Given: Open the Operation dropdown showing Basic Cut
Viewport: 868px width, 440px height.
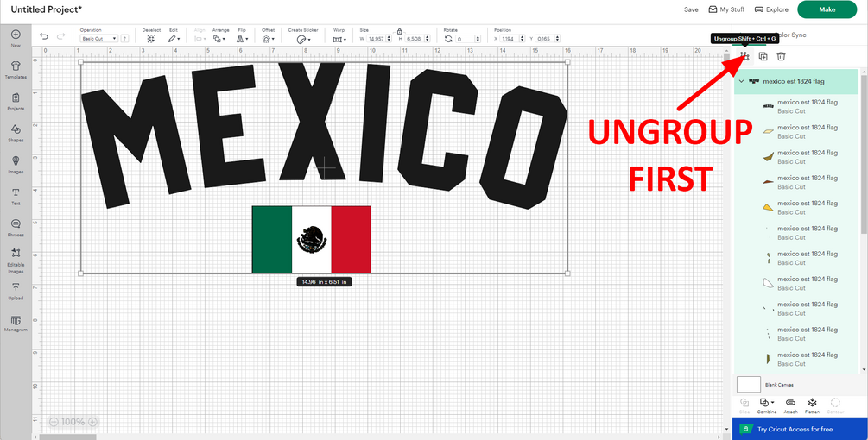Looking at the screenshot, I should [x=99, y=39].
